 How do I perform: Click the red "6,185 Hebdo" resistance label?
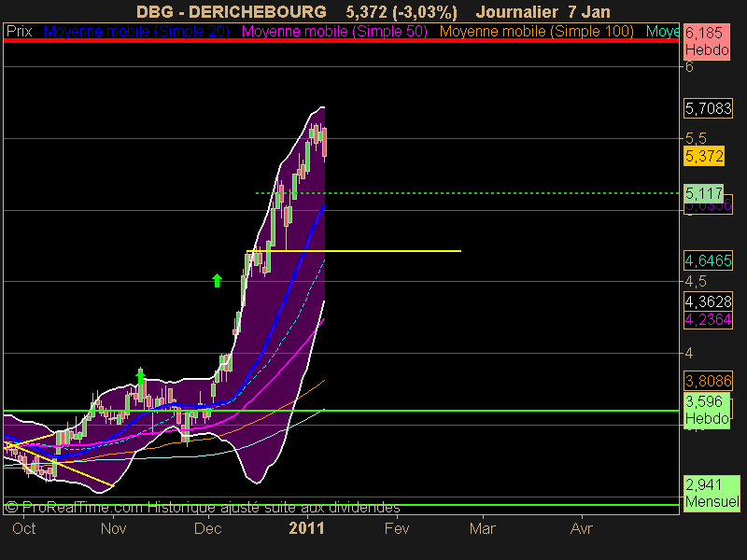[707, 41]
